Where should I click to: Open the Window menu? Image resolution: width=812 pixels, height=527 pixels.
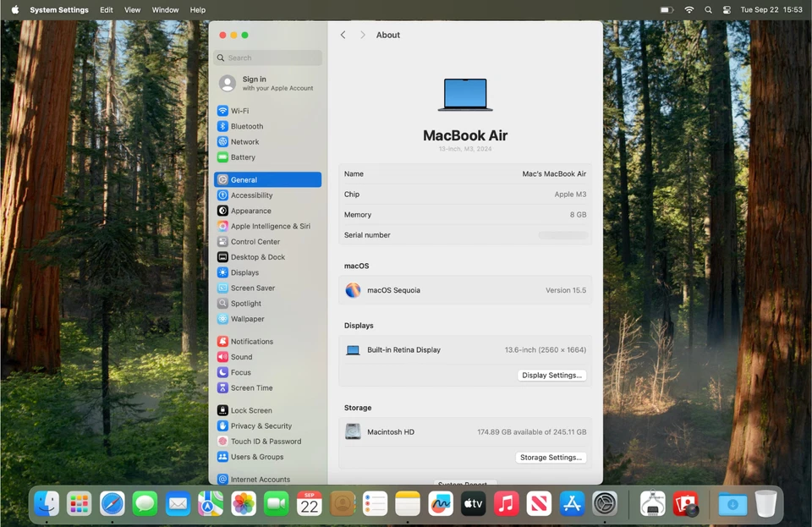165,10
